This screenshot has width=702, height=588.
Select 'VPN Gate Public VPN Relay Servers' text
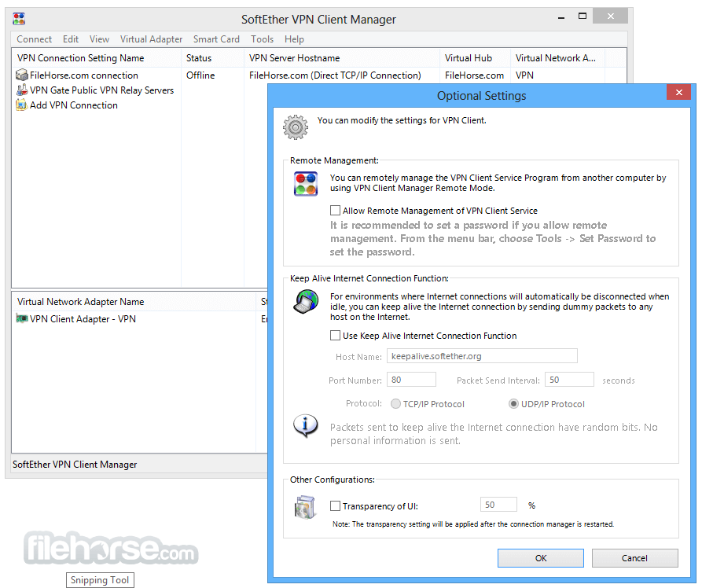(x=101, y=90)
